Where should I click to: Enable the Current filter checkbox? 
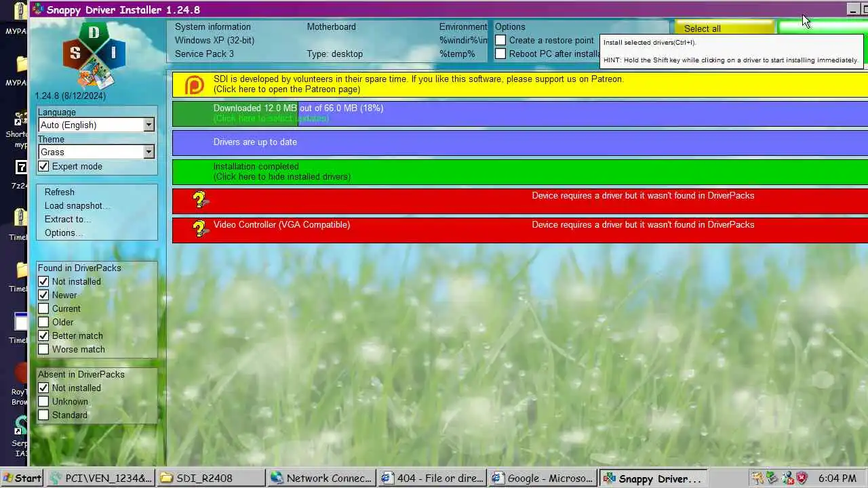pyautogui.click(x=43, y=308)
